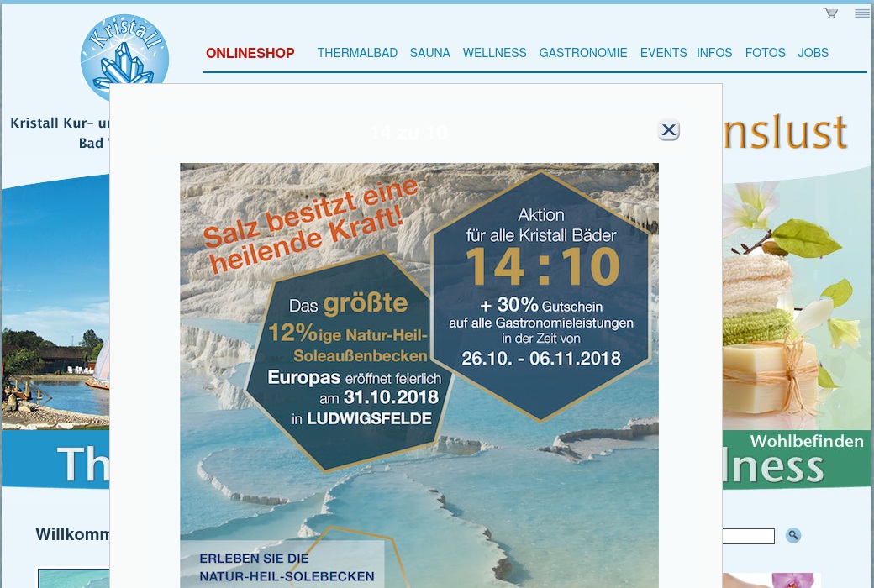Open the GASTRONOMIE page
The height and width of the screenshot is (588, 874).
point(583,53)
